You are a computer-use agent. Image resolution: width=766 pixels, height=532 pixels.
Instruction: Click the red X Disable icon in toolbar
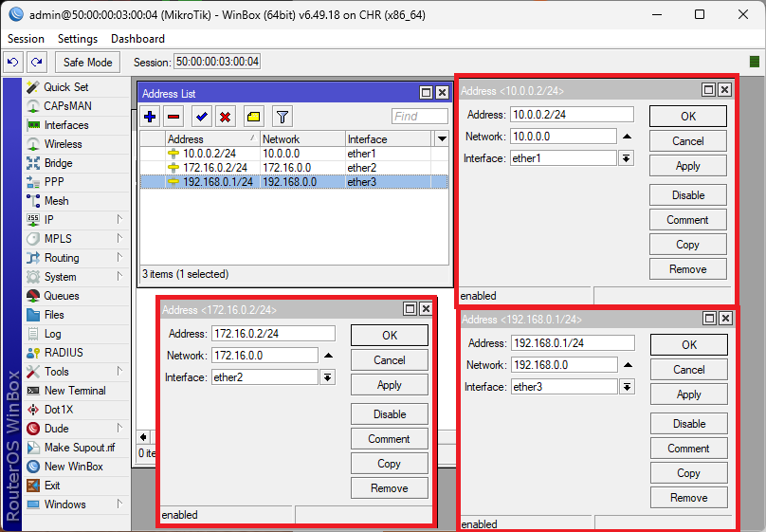click(225, 117)
